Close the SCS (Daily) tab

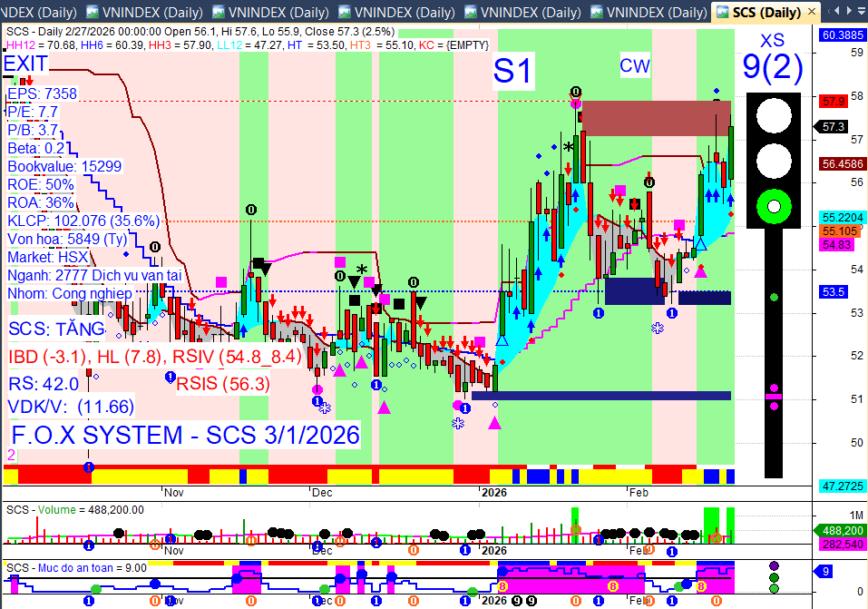[x=812, y=11]
